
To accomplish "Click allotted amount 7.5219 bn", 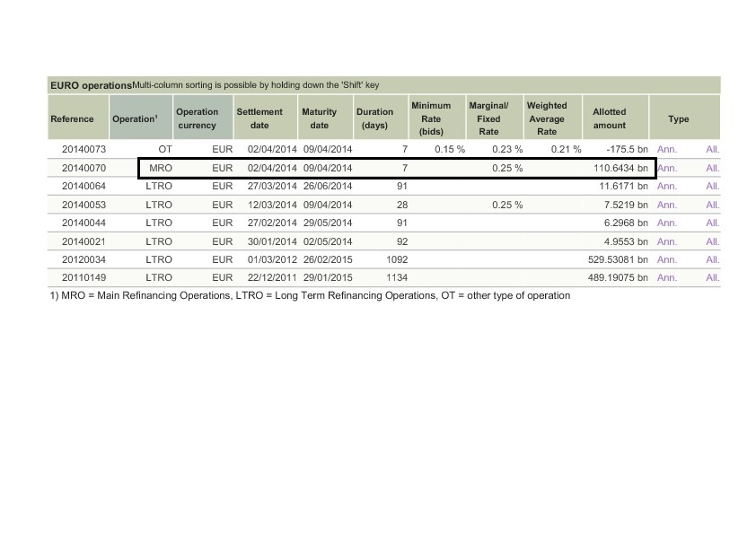I will (x=626, y=205).
